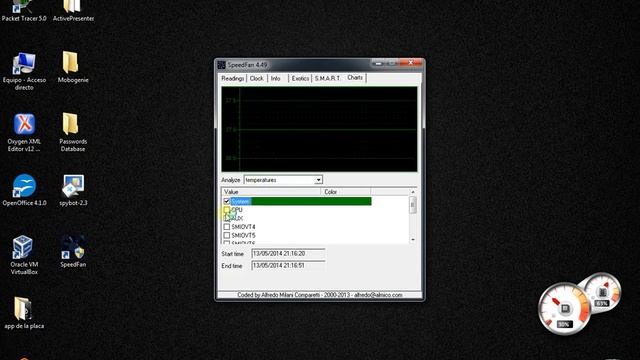The height and width of the screenshot is (360, 640).
Task: Select the SpeedFan desktop shortcut
Action: click(73, 251)
